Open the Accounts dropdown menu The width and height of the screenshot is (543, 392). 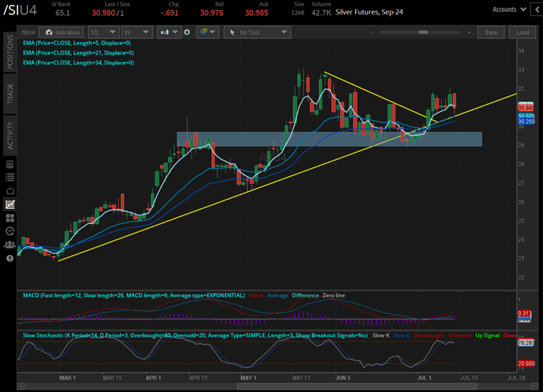[510, 9]
